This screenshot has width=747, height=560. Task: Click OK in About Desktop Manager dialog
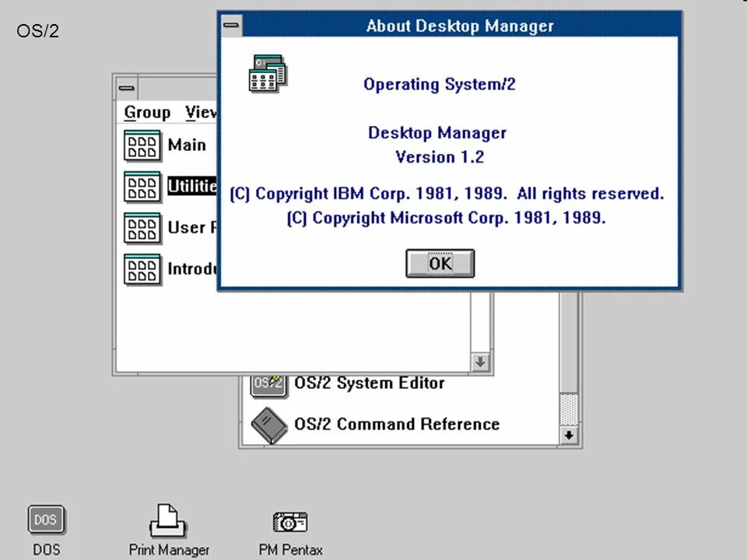(440, 263)
